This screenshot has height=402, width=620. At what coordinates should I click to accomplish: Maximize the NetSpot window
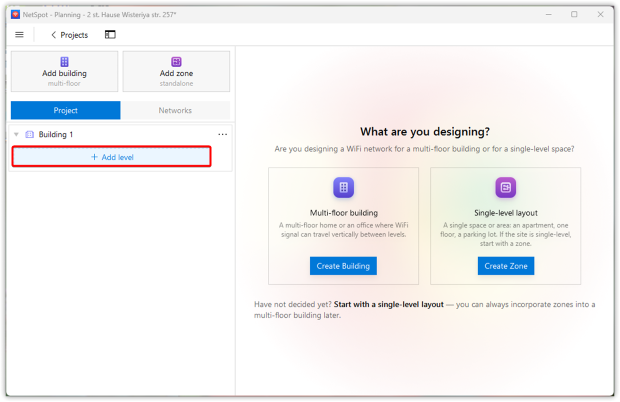[x=574, y=15]
